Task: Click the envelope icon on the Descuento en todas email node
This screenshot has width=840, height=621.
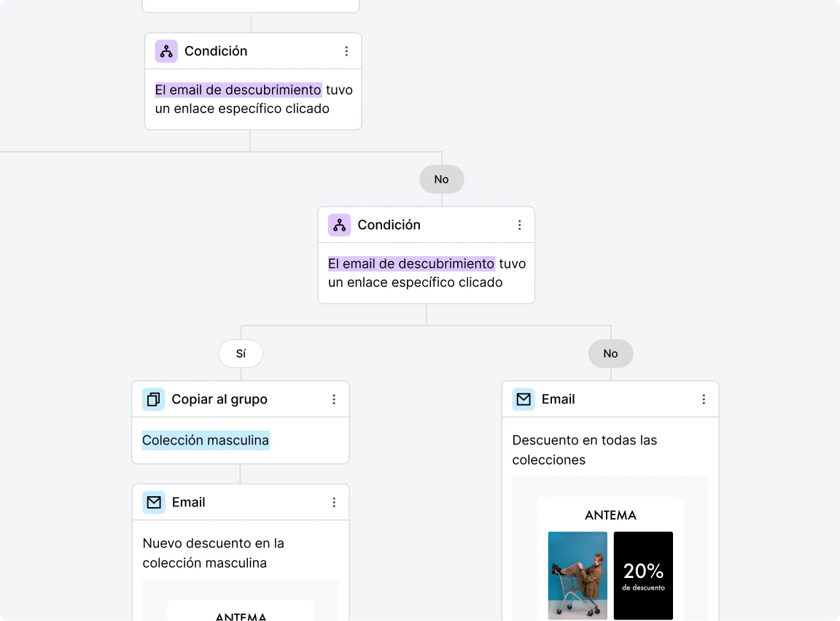Action: (524, 399)
